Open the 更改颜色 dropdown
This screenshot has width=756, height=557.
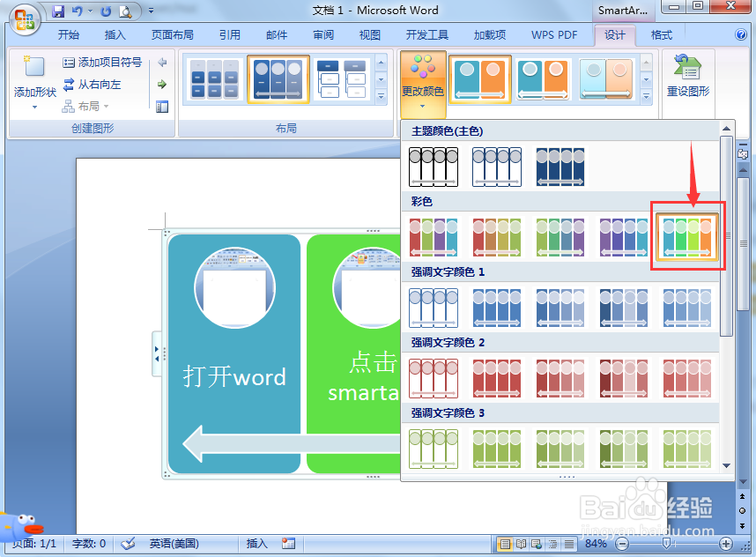pos(423,85)
